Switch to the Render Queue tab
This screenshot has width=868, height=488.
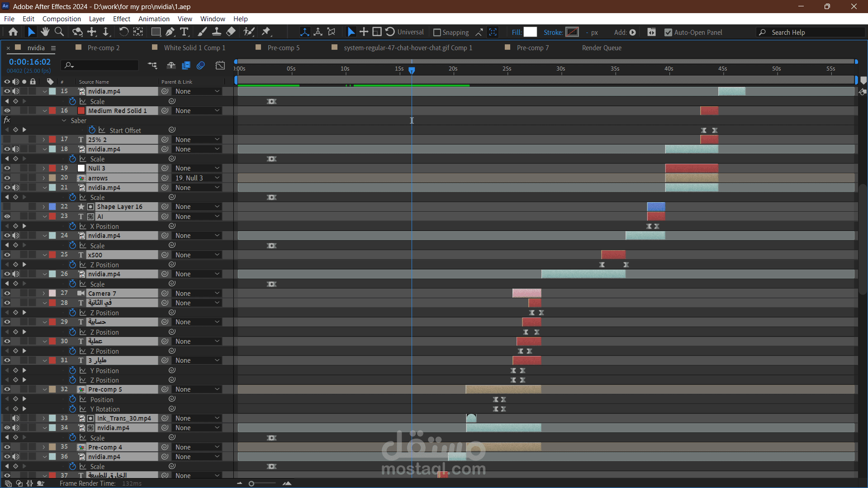pyautogui.click(x=602, y=48)
